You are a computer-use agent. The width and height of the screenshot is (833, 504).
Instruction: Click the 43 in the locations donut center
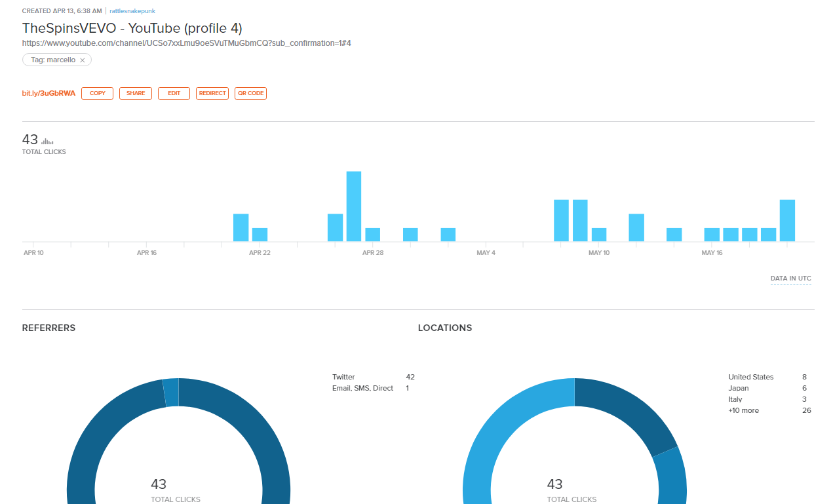tap(554, 484)
